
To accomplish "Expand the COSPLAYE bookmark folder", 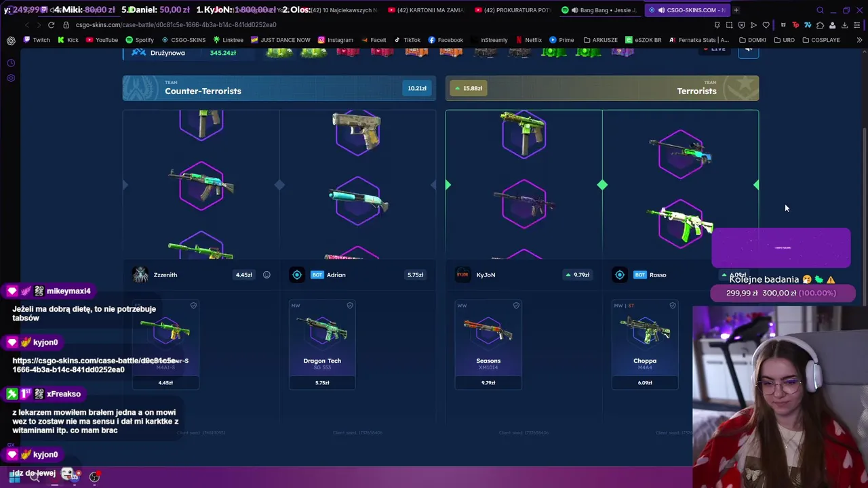I will click(x=821, y=40).
